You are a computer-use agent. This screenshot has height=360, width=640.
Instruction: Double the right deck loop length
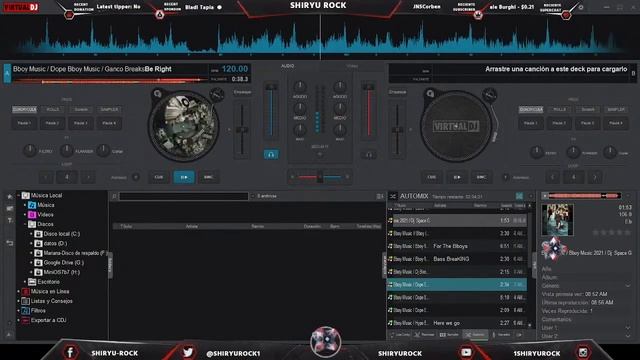point(595,177)
